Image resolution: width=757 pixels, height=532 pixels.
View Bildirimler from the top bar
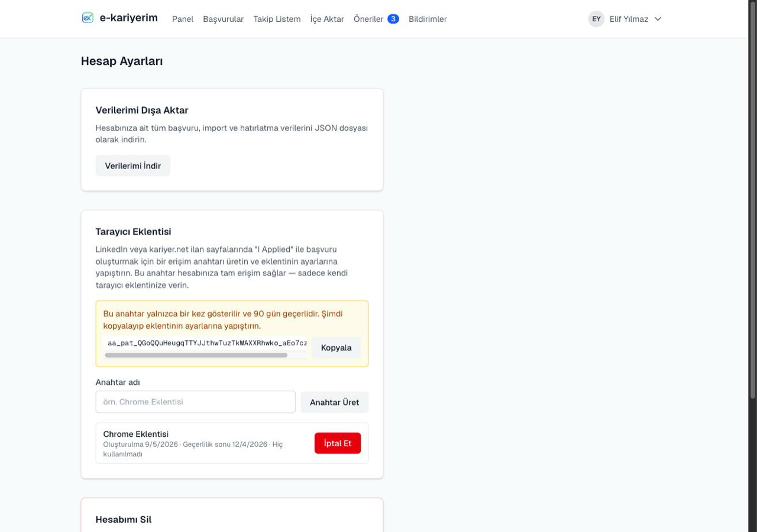click(428, 19)
